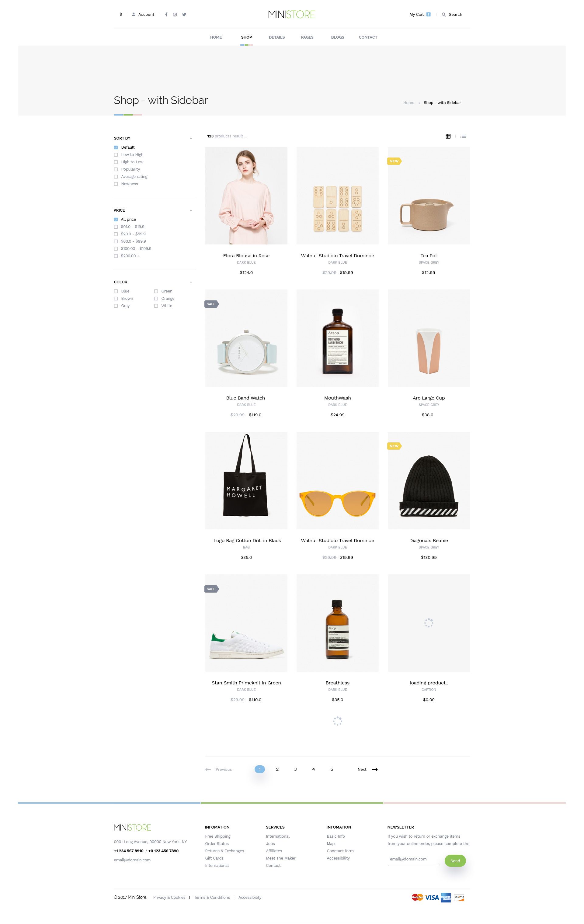Click the Next page arrow icon

375,769
